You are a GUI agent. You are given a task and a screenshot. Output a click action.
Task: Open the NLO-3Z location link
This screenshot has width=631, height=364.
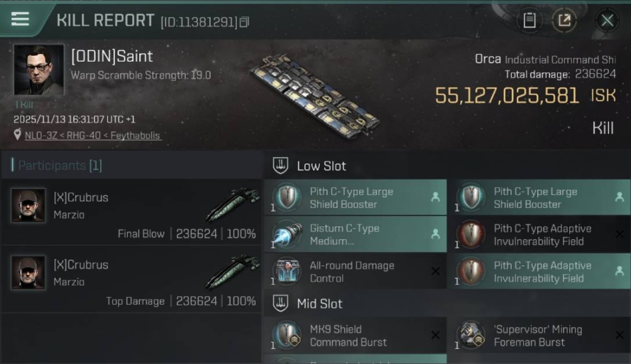92,135
